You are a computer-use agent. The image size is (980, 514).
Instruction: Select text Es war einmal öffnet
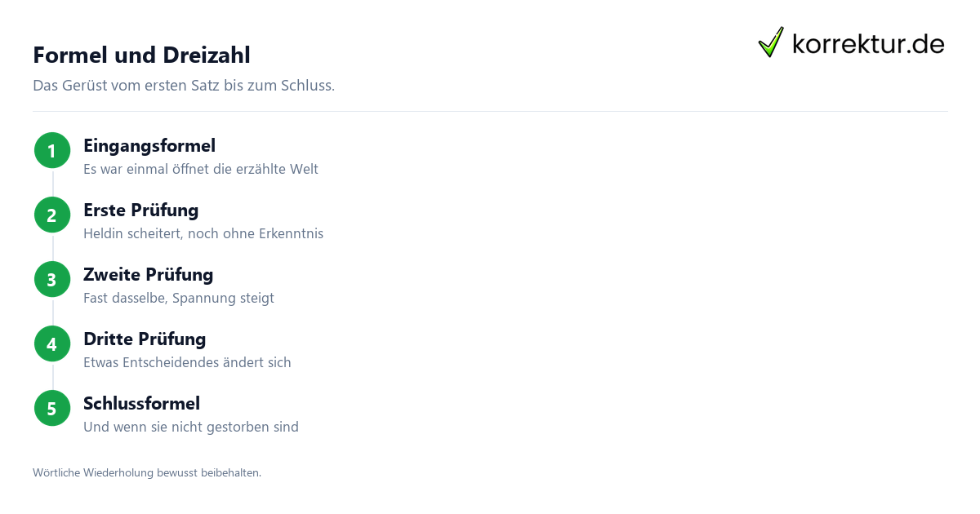click(x=144, y=170)
